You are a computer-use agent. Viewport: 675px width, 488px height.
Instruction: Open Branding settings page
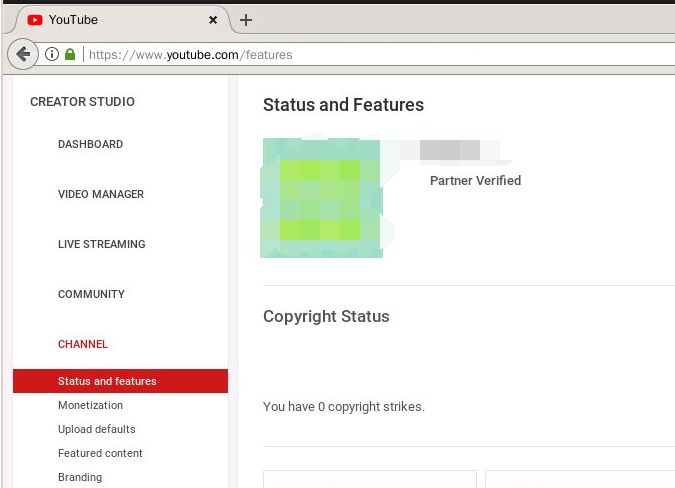pos(80,477)
